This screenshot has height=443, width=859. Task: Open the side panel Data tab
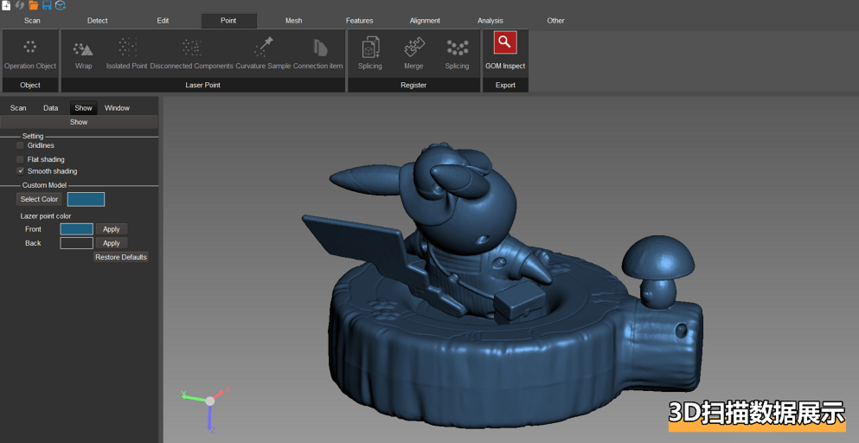point(50,108)
